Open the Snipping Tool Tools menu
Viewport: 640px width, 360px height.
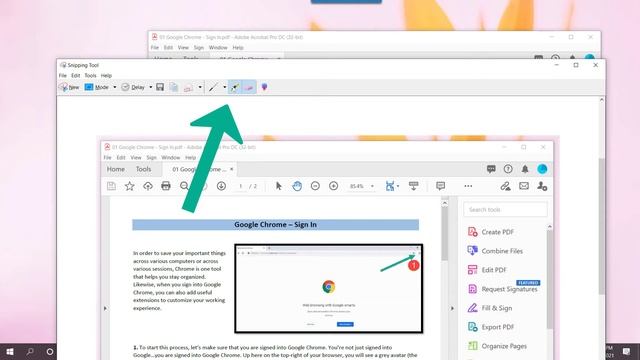point(90,76)
